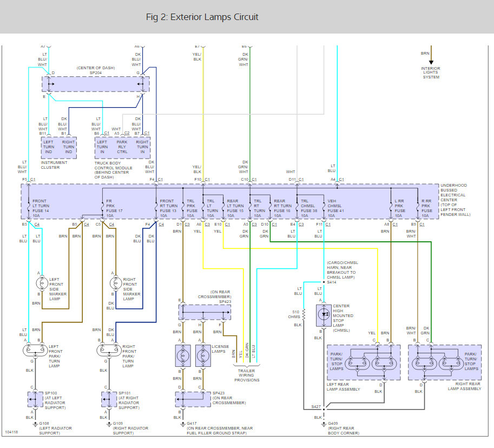Select the upper SP423 splice box

(205, 312)
